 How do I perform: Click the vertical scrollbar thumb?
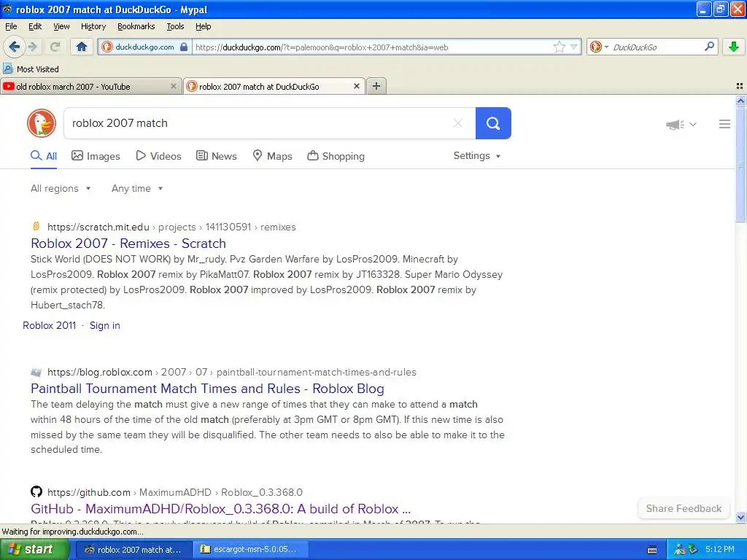click(740, 164)
